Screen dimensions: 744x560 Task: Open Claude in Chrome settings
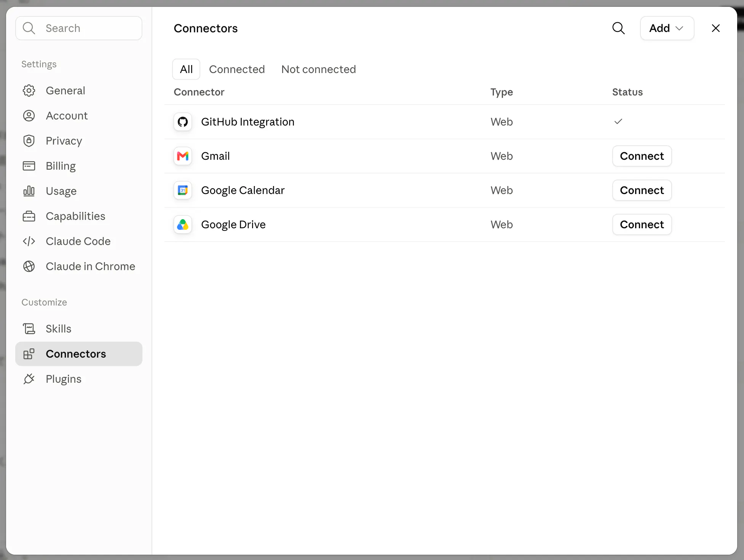(x=79, y=266)
